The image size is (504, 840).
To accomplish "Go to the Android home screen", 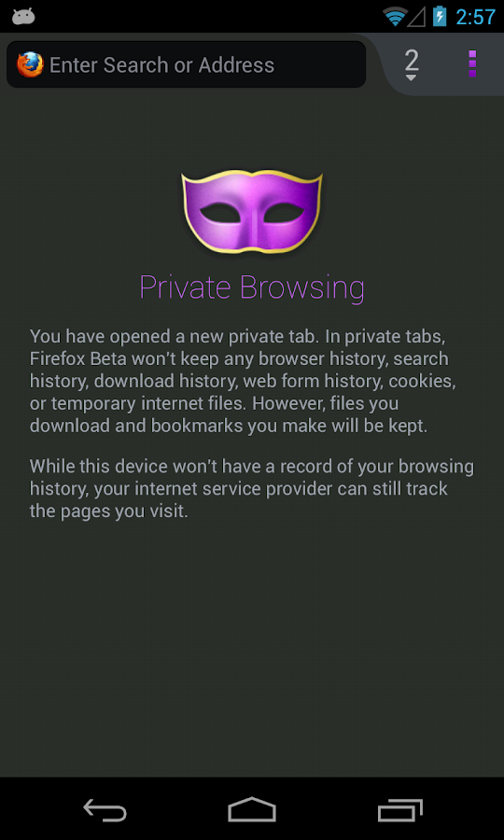I will tap(252, 809).
